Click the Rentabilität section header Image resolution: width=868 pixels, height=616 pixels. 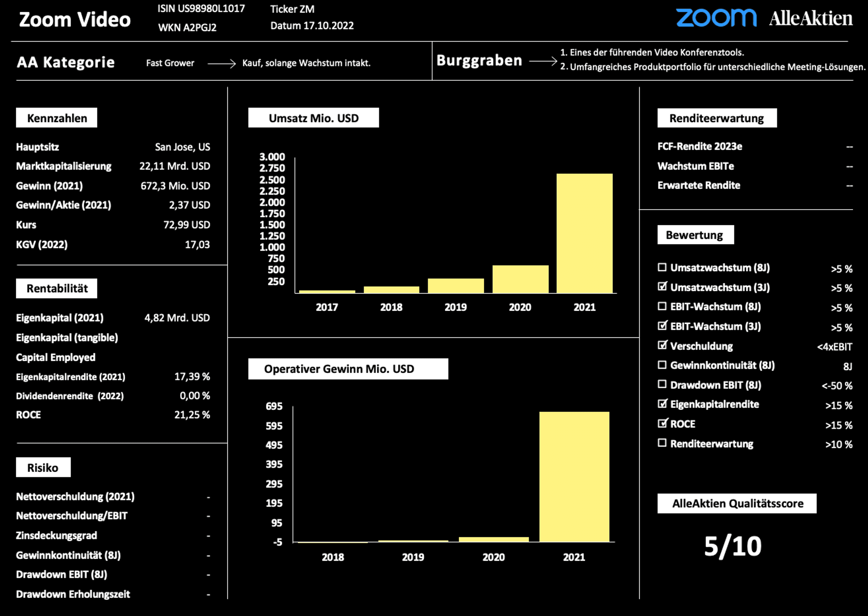coord(57,288)
